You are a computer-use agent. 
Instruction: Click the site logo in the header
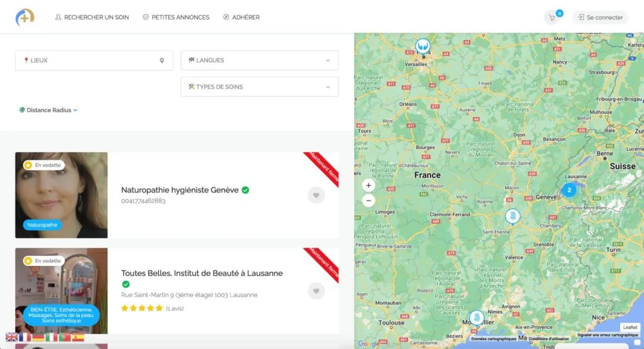pyautogui.click(x=25, y=17)
